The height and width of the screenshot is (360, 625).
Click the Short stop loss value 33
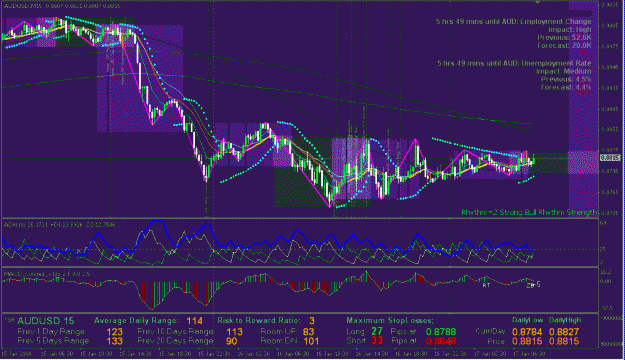click(x=377, y=340)
